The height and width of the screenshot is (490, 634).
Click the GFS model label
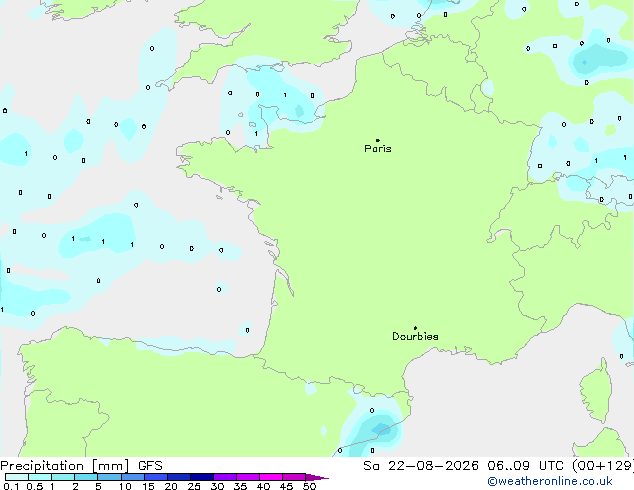pyautogui.click(x=150, y=466)
